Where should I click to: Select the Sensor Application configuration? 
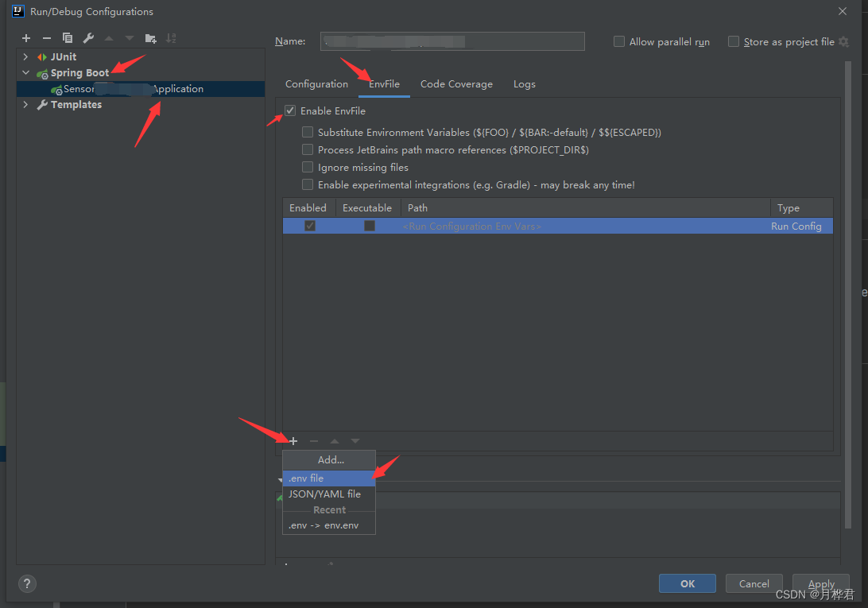[141, 89]
